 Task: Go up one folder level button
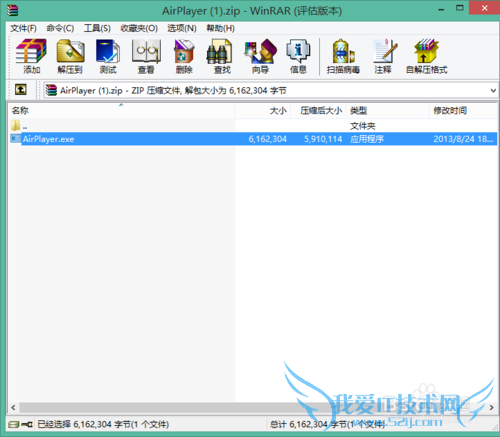(21, 89)
